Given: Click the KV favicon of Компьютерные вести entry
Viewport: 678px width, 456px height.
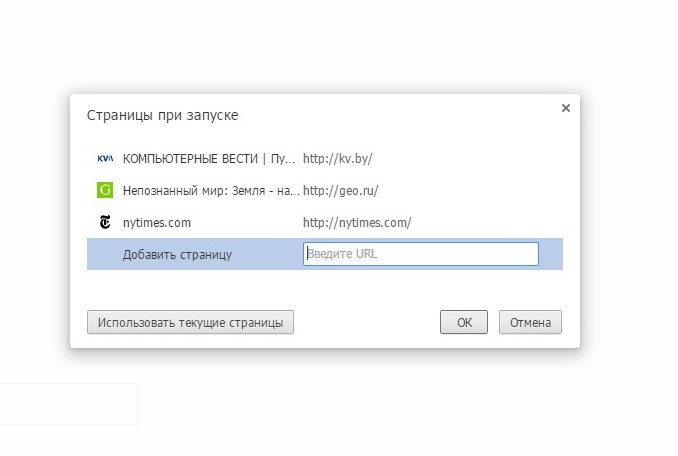Looking at the screenshot, I should coord(105,159).
